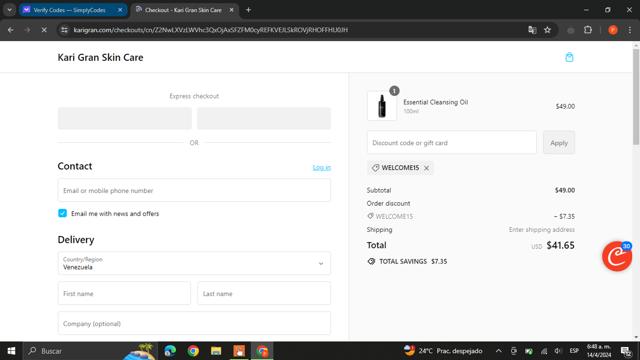Open the Chrome three-dot menu
The image size is (640, 360).
tap(630, 30)
